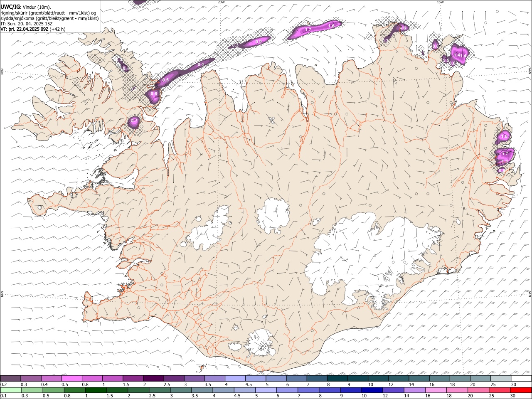This screenshot has width=532, height=399.
Task: Pick lower violet swatch between 12 and 14
Action: 393,390
